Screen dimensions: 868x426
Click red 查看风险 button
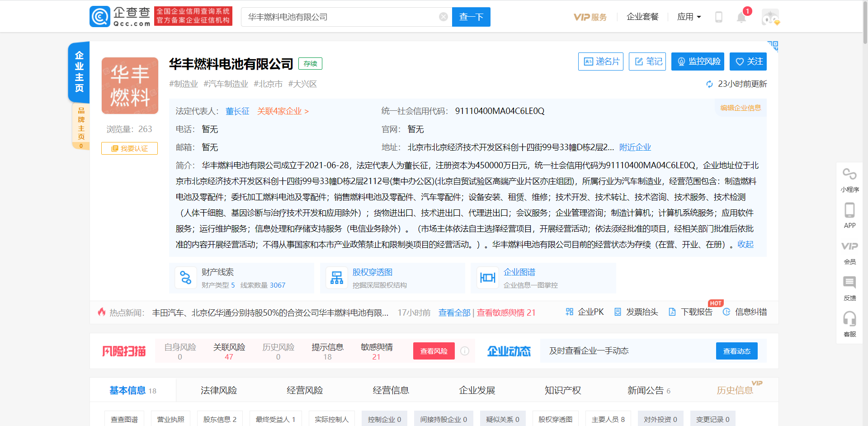tap(434, 351)
